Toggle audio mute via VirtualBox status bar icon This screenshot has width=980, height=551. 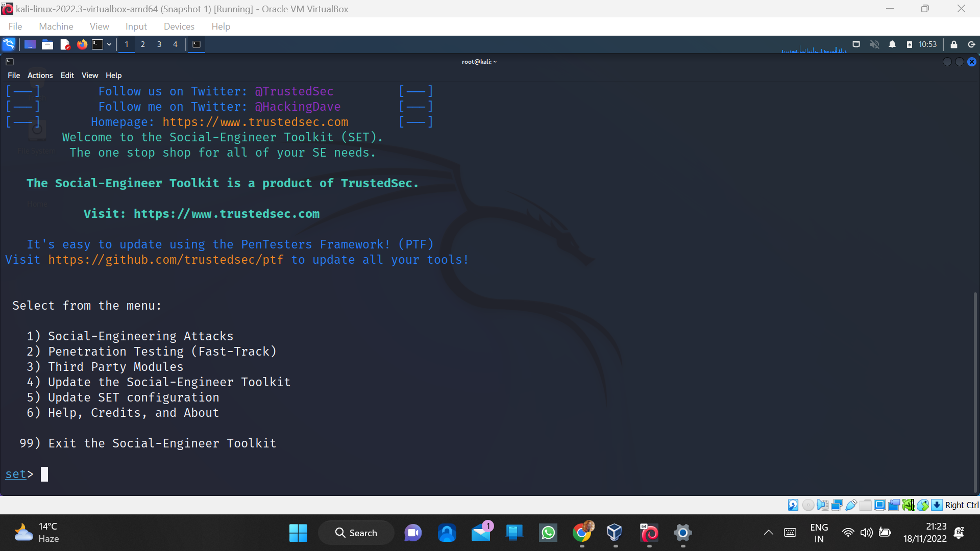(823, 505)
